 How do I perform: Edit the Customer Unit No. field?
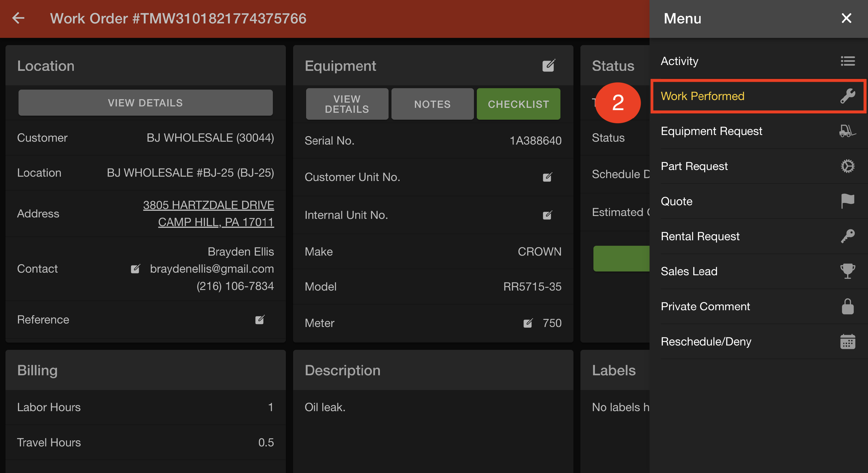(x=547, y=177)
